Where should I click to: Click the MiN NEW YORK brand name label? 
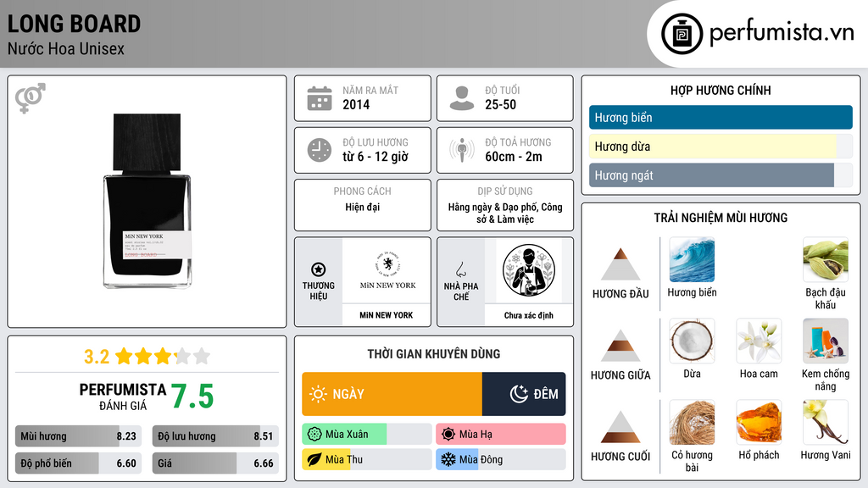point(387,315)
